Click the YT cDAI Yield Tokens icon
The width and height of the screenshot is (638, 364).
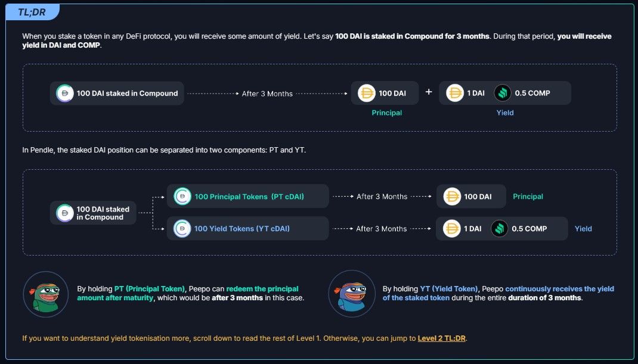pyautogui.click(x=182, y=229)
